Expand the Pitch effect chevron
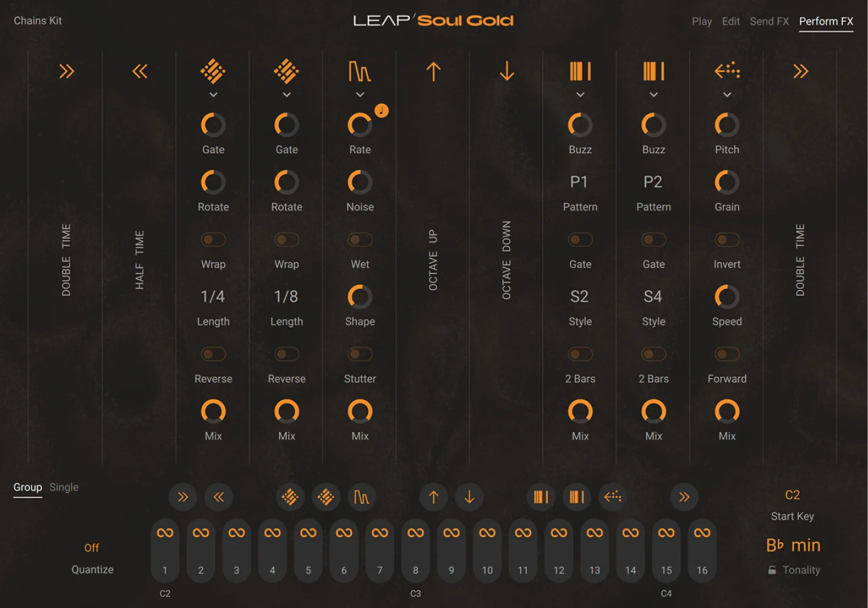Viewport: 868px width, 608px height. tap(726, 95)
